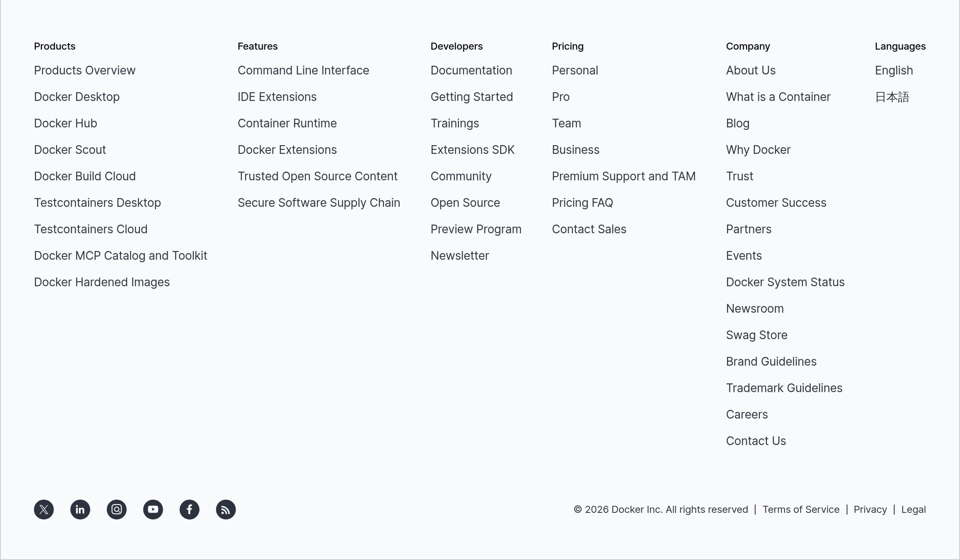The width and height of the screenshot is (960, 560).
Task: View the Pricing FAQ
Action: coord(582,203)
